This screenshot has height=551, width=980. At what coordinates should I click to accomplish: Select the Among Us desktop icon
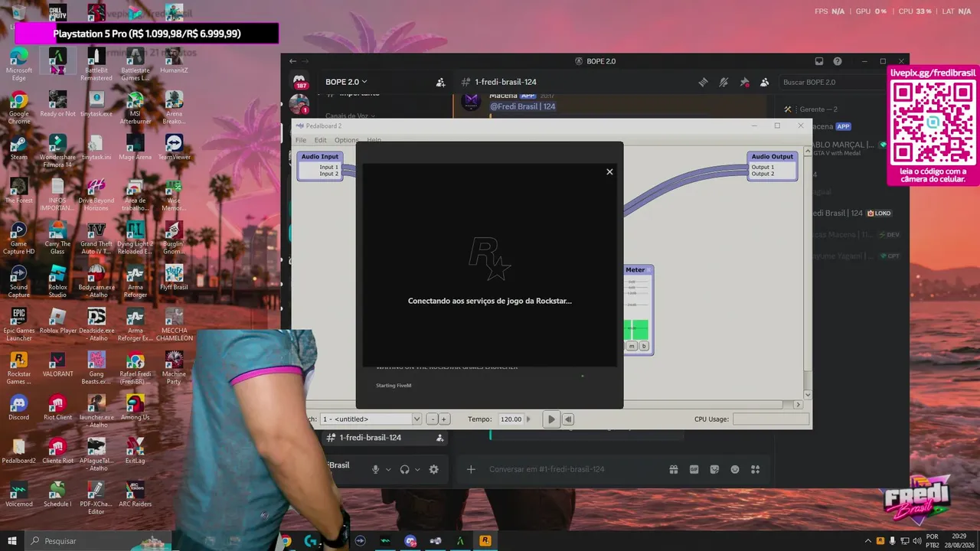pos(135,408)
